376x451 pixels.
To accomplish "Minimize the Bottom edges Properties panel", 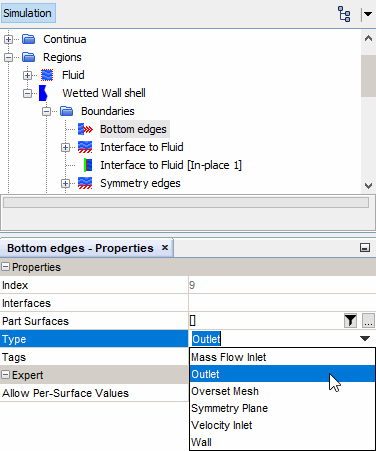I will [x=365, y=248].
